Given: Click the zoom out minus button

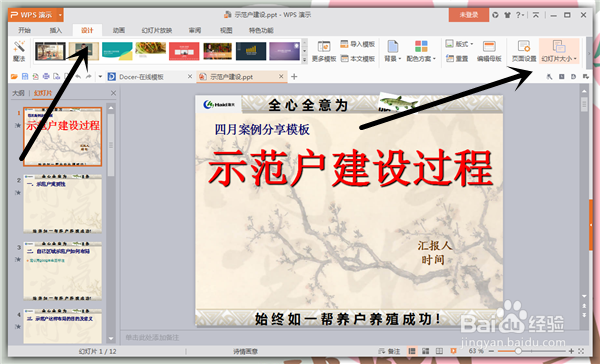Looking at the screenshot, I should click(492, 351).
